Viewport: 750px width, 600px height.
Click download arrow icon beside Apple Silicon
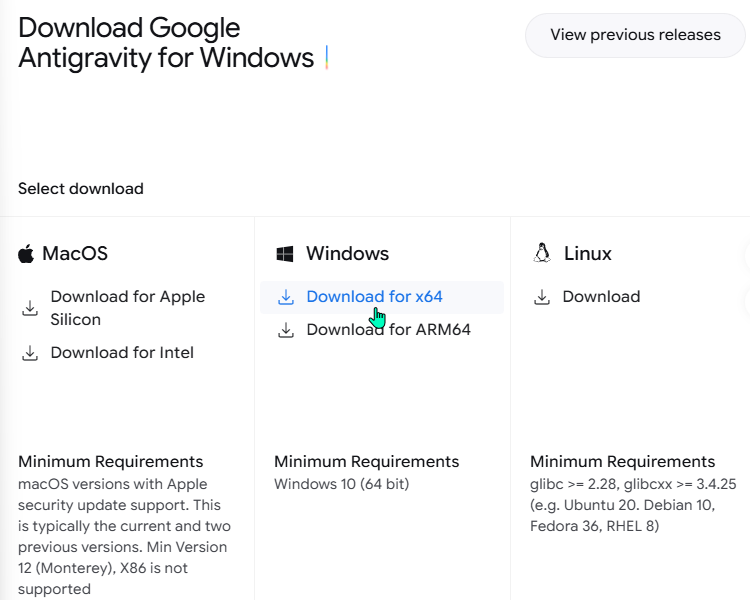click(30, 308)
